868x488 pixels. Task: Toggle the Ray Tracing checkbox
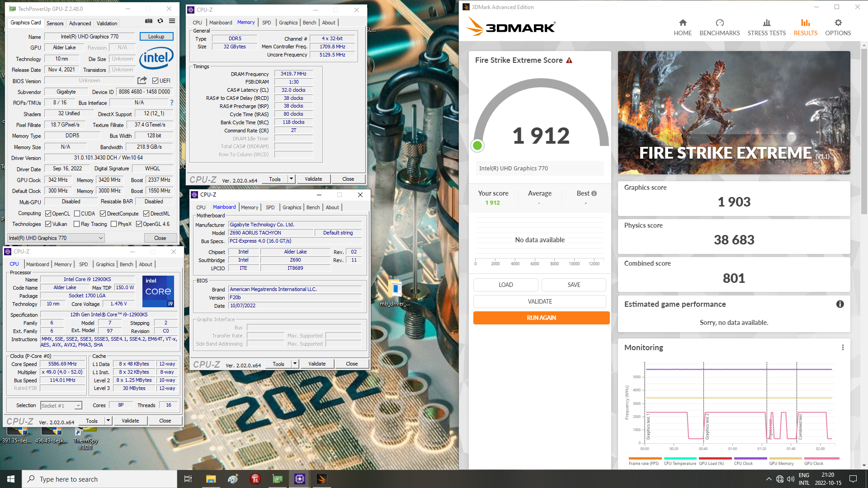(77, 224)
